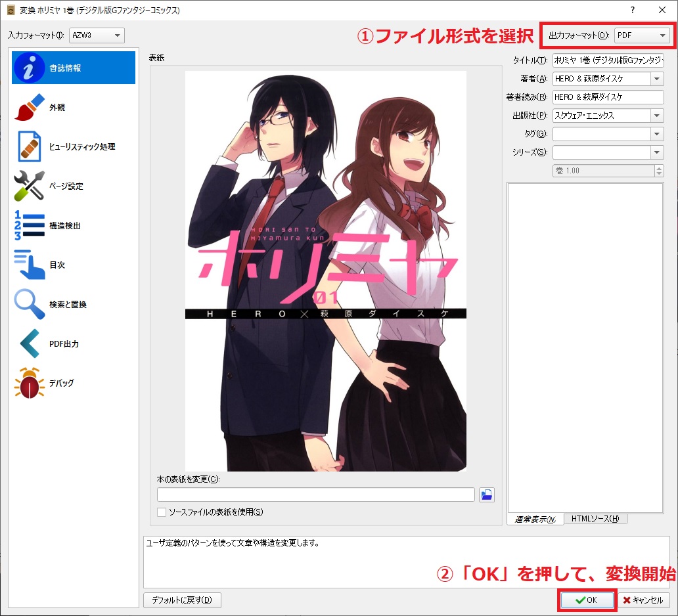Switch to HTMLソース tab
Image resolution: width=678 pixels, height=616 pixels.
point(595,519)
